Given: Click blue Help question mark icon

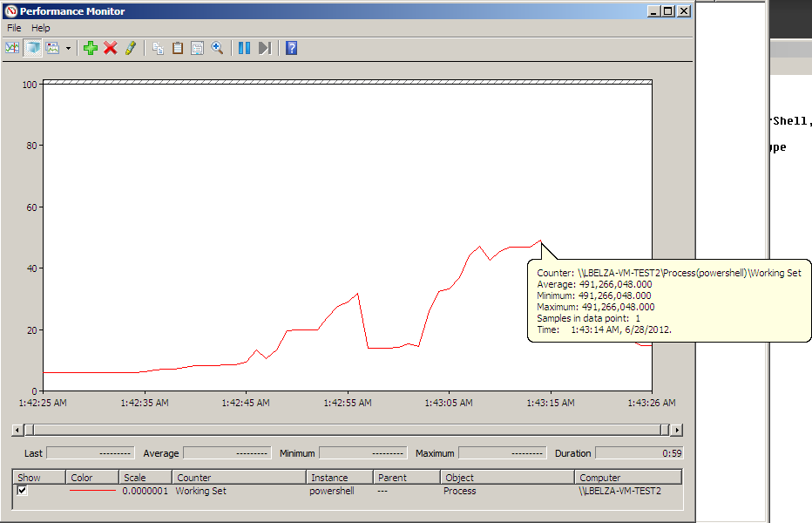Looking at the screenshot, I should [x=292, y=48].
